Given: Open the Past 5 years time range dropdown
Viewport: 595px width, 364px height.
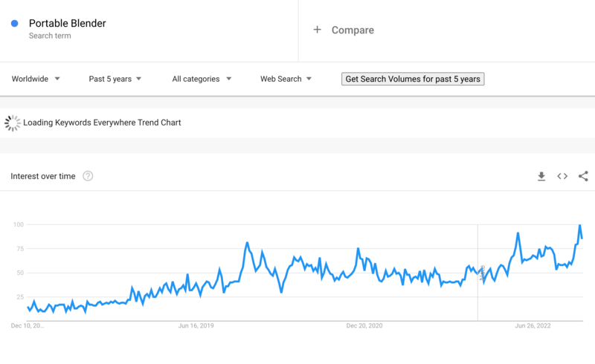Looking at the screenshot, I should 115,79.
